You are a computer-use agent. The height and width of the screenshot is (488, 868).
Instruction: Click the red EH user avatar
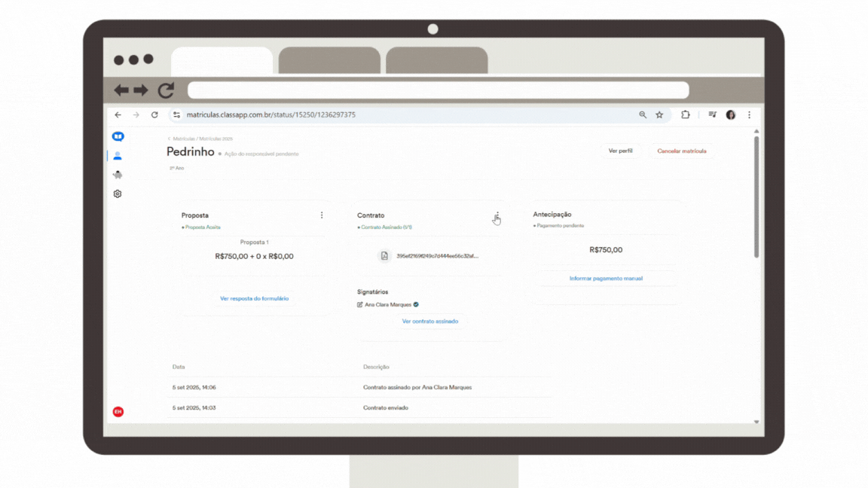118,412
